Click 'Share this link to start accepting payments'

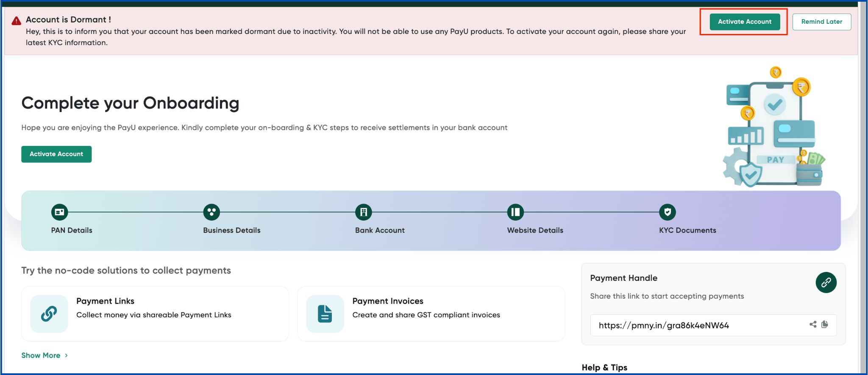(x=667, y=296)
